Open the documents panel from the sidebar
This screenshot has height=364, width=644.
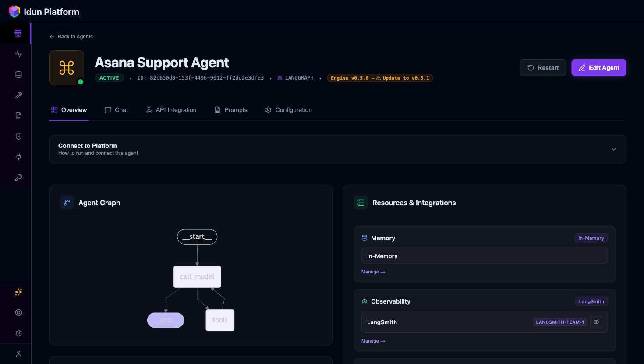18,115
